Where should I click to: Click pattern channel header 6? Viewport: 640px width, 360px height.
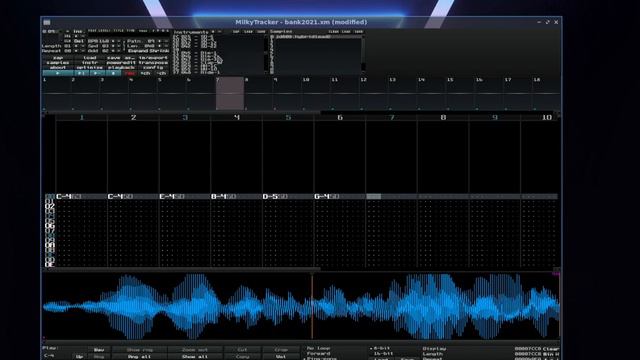point(340,118)
